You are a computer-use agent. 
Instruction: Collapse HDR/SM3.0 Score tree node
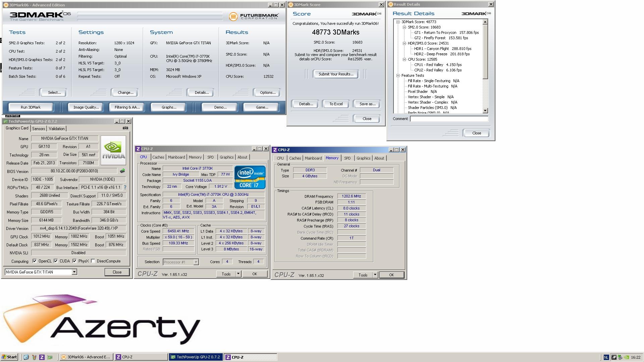point(405,43)
